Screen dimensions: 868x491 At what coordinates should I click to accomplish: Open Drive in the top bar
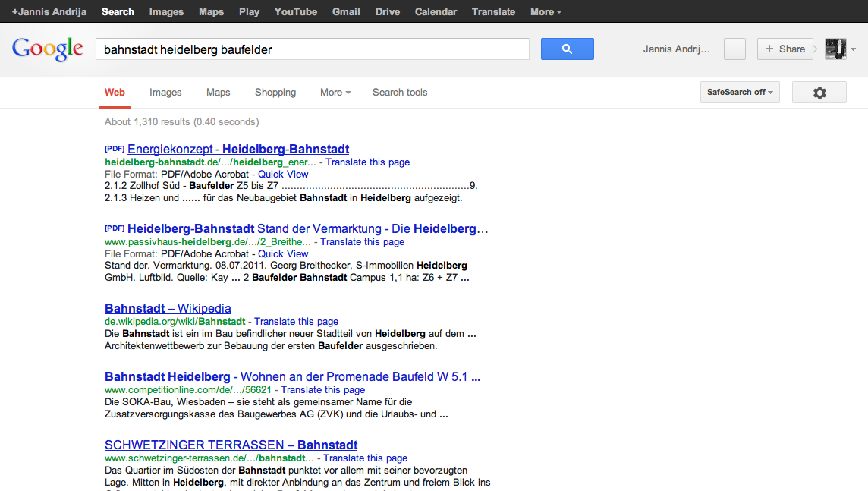388,11
